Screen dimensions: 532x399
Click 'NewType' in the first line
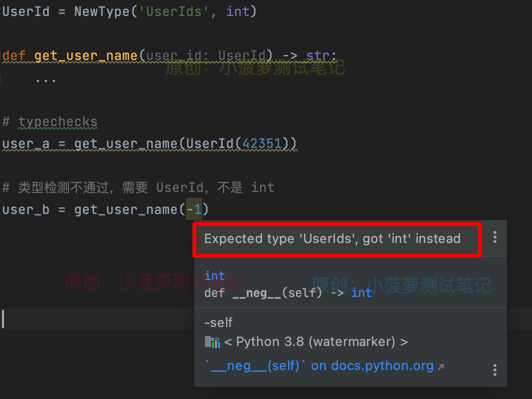pos(102,11)
